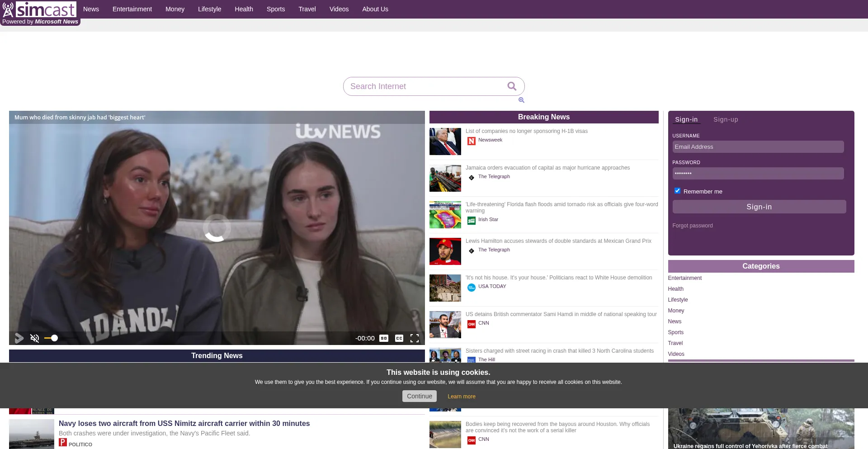
Task: Click the Forgot password link
Action: click(692, 226)
